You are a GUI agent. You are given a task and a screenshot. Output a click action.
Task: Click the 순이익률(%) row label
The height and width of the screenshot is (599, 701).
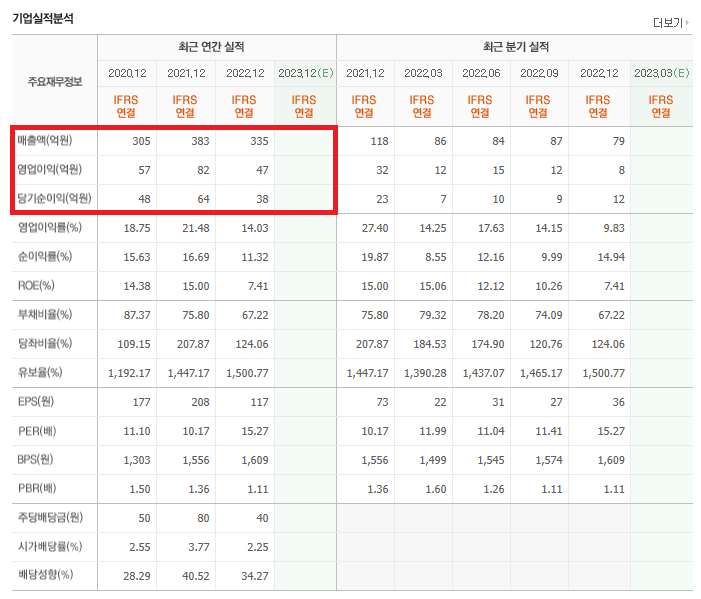pos(45,257)
